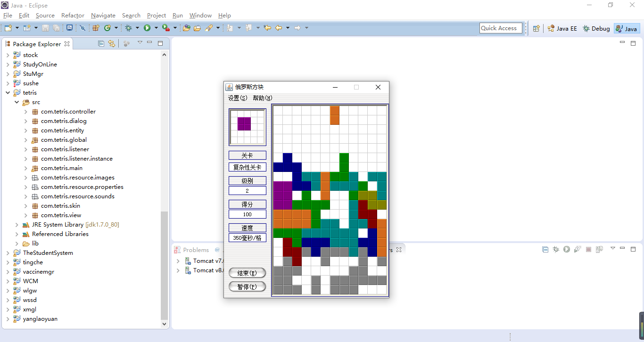This screenshot has width=644, height=342.
Task: Switch to the Java EE perspective
Action: (x=562, y=28)
